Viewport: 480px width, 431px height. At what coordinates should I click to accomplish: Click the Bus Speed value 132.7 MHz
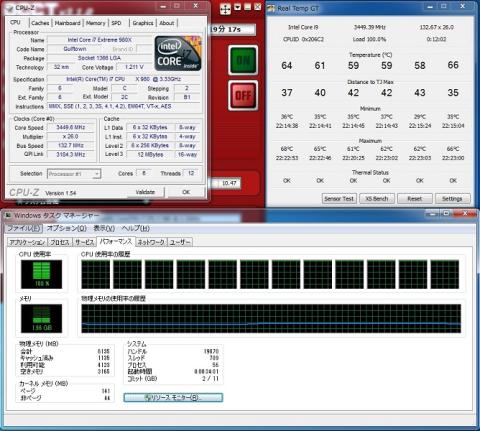click(x=71, y=145)
